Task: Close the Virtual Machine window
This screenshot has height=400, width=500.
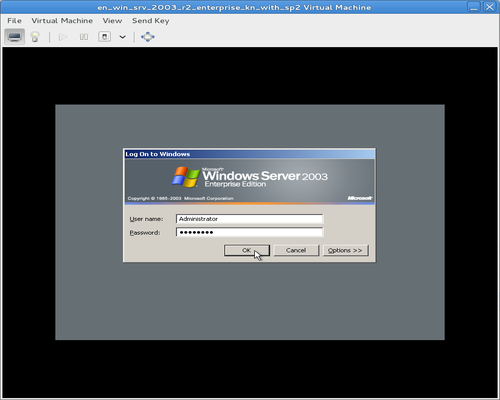Action: coord(489,7)
